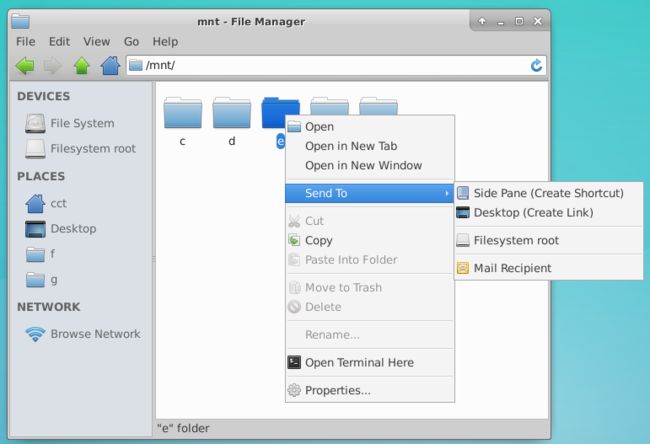Click the gear icon beside Properties
This screenshot has height=444, width=650.
(294, 390)
